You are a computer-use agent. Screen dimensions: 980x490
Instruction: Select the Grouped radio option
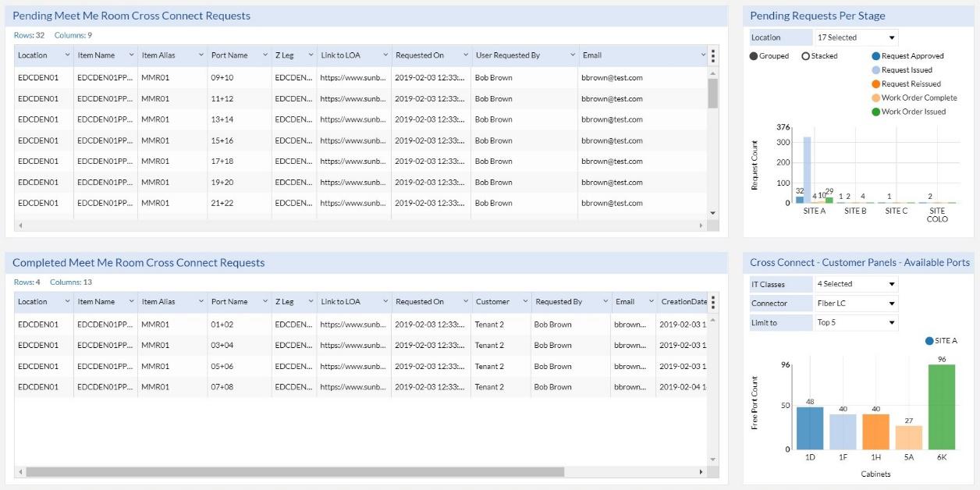point(754,56)
